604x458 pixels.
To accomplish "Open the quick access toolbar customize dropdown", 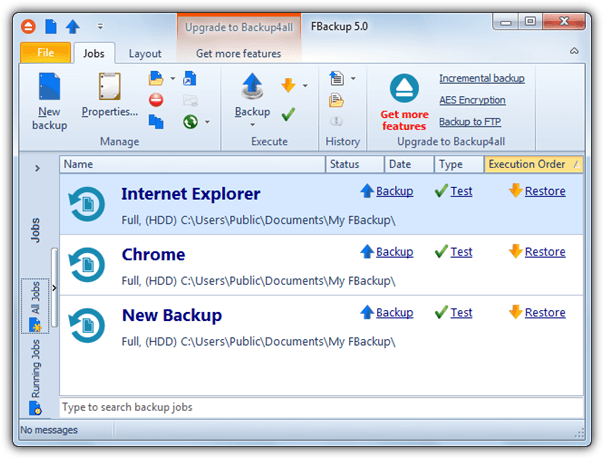I will 100,27.
